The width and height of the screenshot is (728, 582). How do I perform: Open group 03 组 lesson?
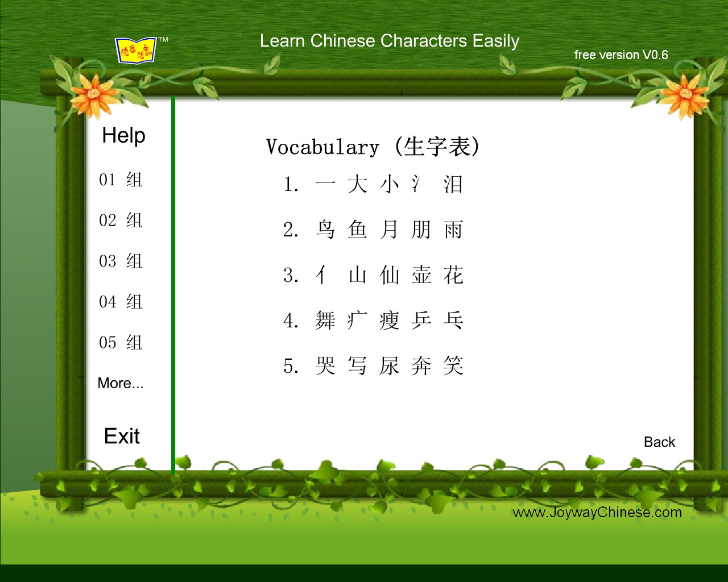point(121,261)
